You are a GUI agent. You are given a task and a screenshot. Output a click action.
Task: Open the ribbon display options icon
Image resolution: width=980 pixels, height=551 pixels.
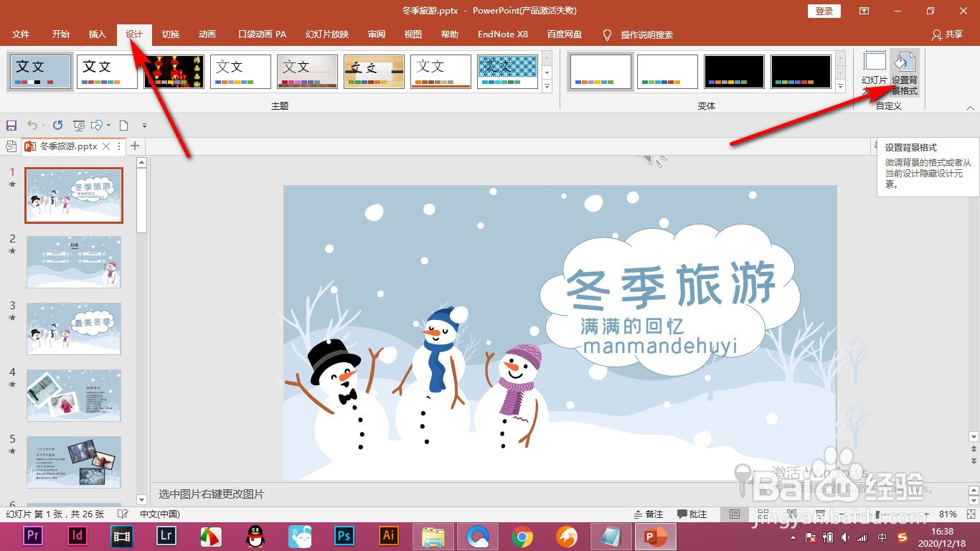[864, 11]
